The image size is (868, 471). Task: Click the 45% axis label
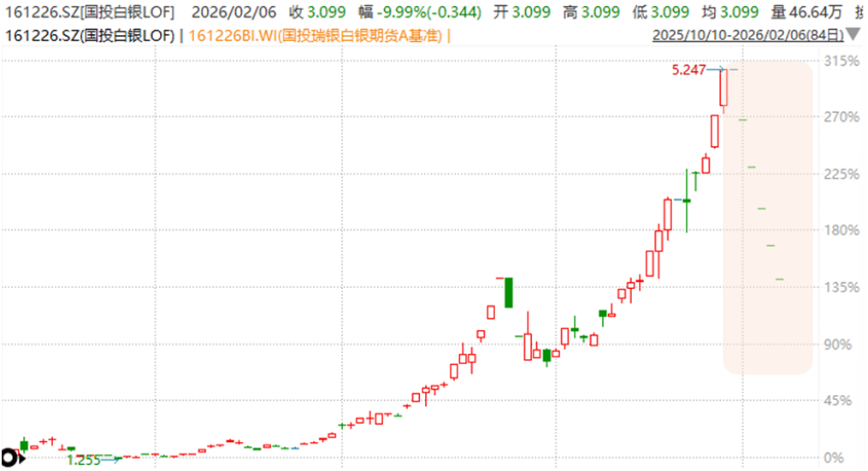click(x=837, y=400)
